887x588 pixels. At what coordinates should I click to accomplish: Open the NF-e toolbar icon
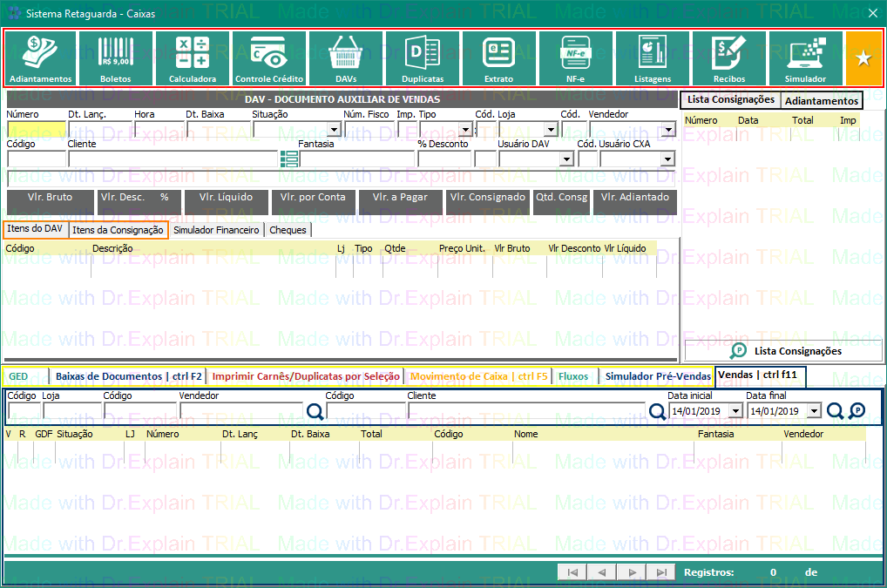[576, 58]
